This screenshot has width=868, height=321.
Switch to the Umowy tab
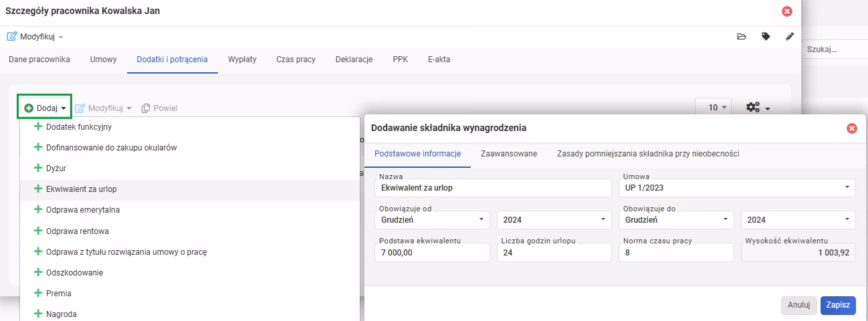[104, 60]
